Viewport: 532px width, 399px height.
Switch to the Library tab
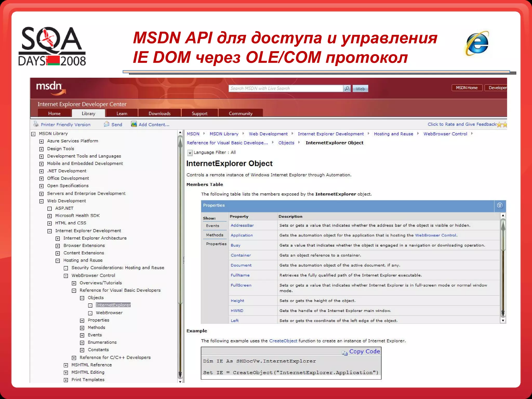pyautogui.click(x=89, y=113)
